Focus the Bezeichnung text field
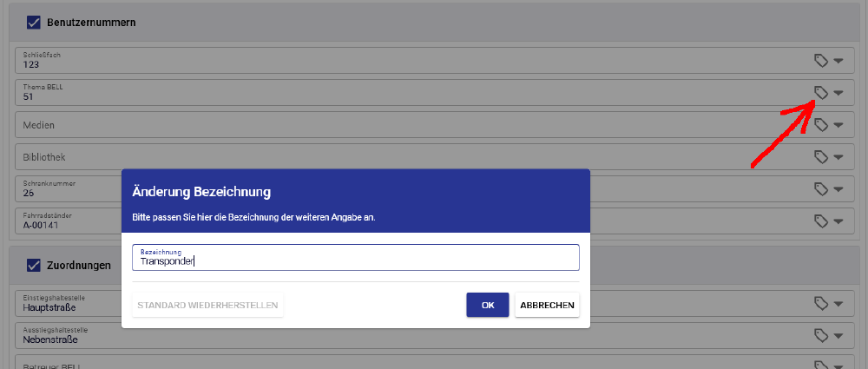 coord(355,258)
